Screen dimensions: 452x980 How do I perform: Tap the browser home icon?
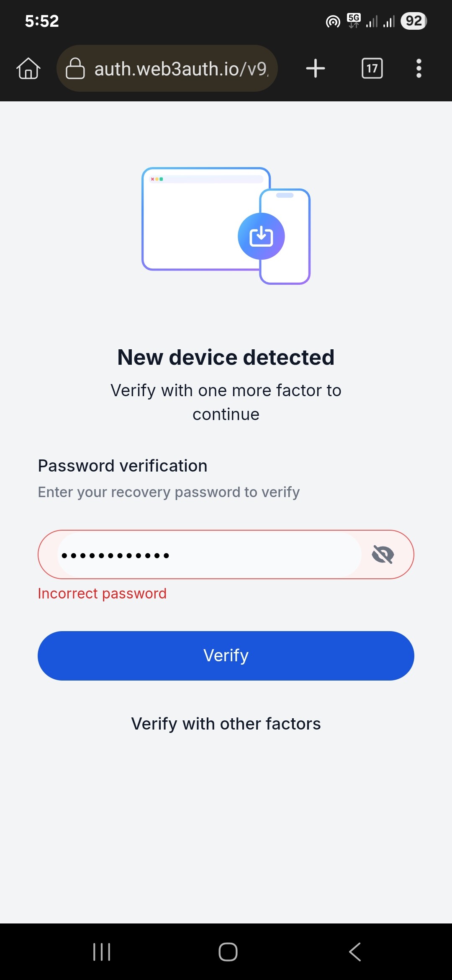pyautogui.click(x=28, y=68)
